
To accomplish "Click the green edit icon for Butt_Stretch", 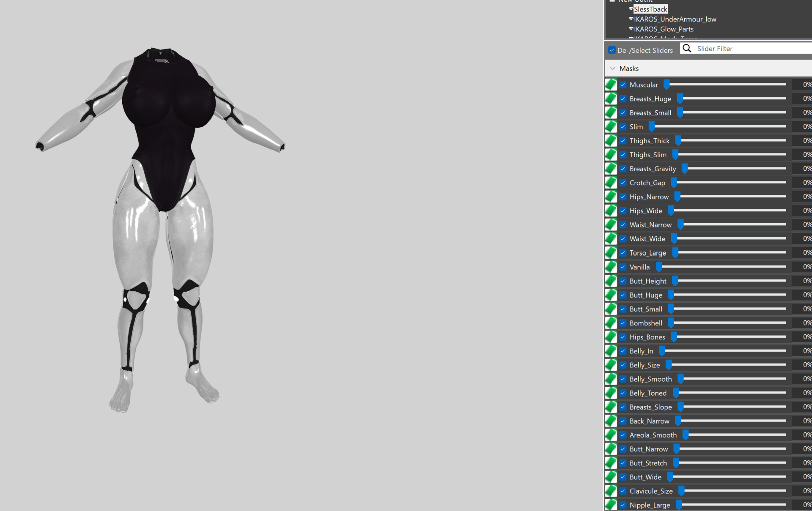I will coord(611,463).
